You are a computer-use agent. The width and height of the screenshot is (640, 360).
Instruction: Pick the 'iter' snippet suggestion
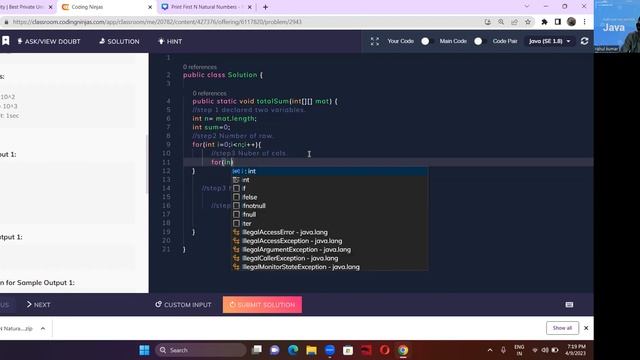[329, 223]
